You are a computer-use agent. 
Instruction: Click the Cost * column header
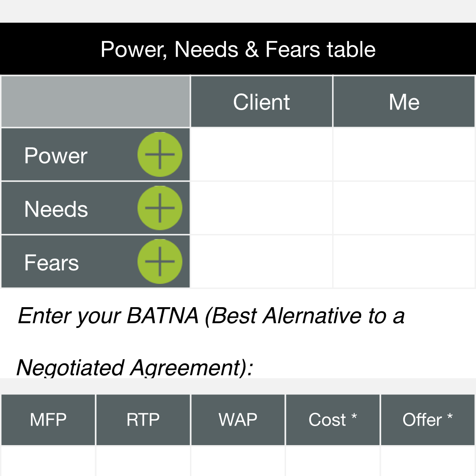[x=333, y=420]
